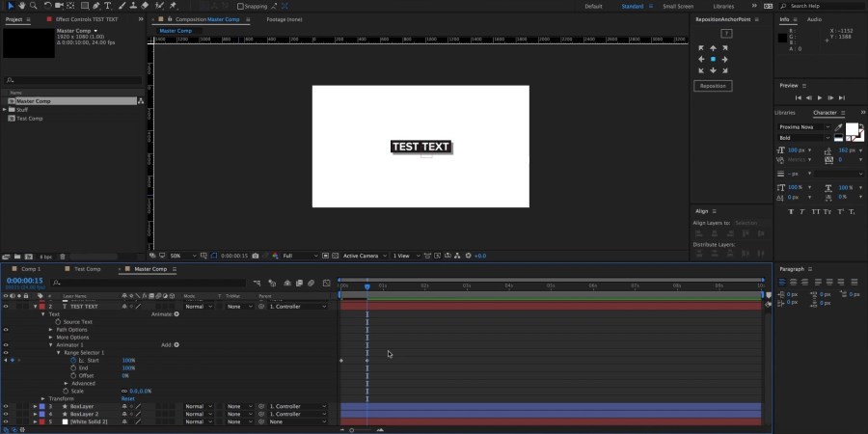Select the Type tool
Screen dimensions: 868x434
(107, 6)
